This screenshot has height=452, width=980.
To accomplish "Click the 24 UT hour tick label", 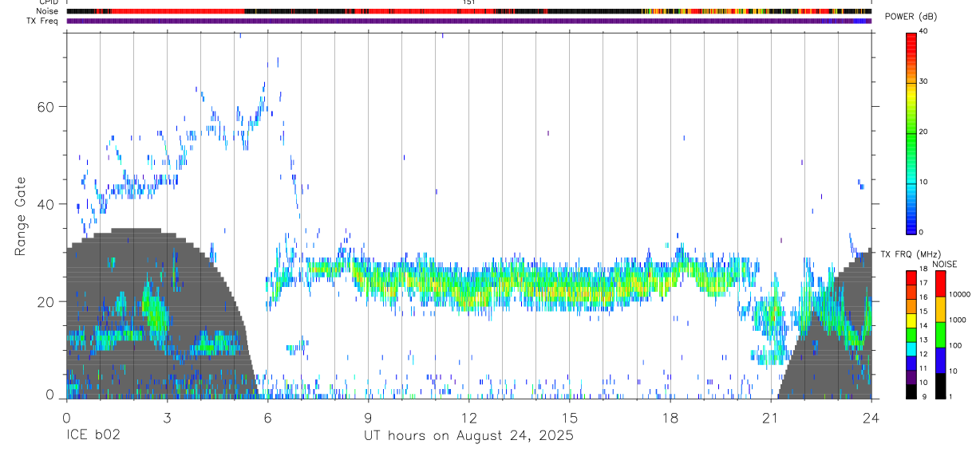I will 871,417.
